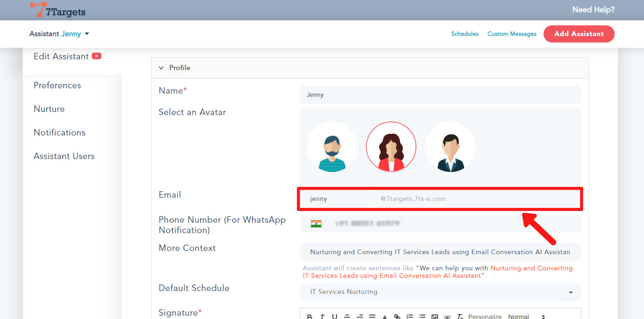The image size is (644, 319).
Task: Apply underline in the signature toolbar
Action: (334, 316)
